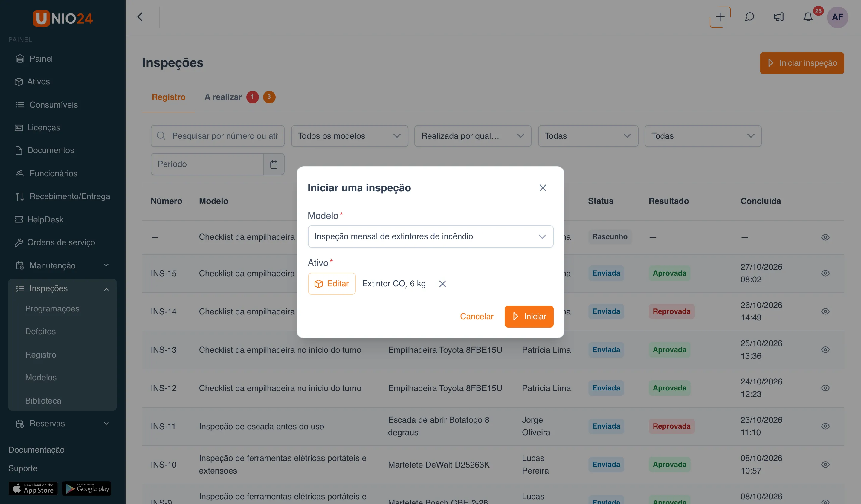This screenshot has height=504, width=861.
Task: Close the Iniciar uma inspeção dialog
Action: pyautogui.click(x=543, y=188)
